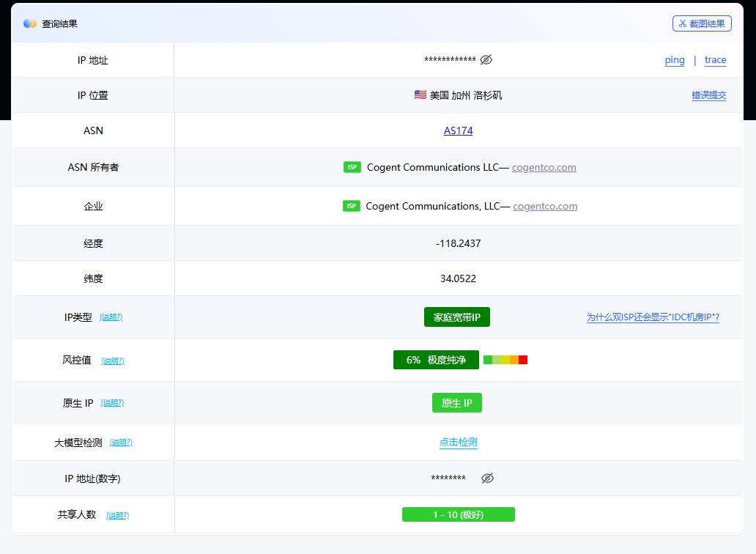Image resolution: width=756 pixels, height=554 pixels.
Task: Click the ISP badge in ASN 所有者 row
Action: [x=352, y=167]
